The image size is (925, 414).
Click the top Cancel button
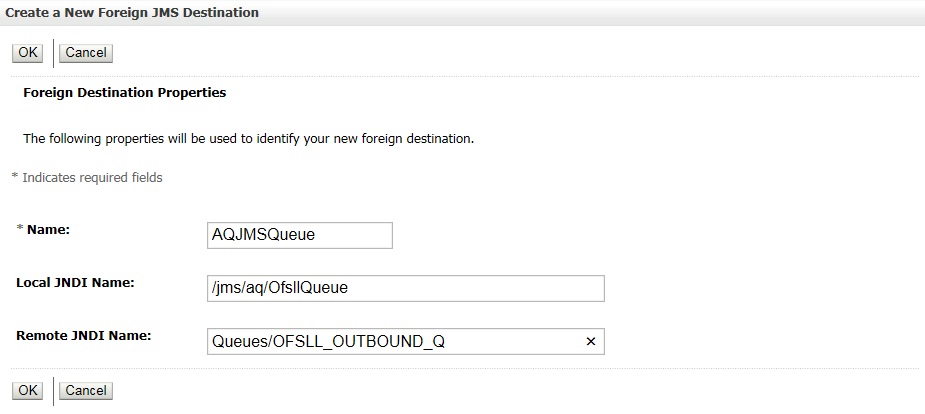(x=86, y=52)
